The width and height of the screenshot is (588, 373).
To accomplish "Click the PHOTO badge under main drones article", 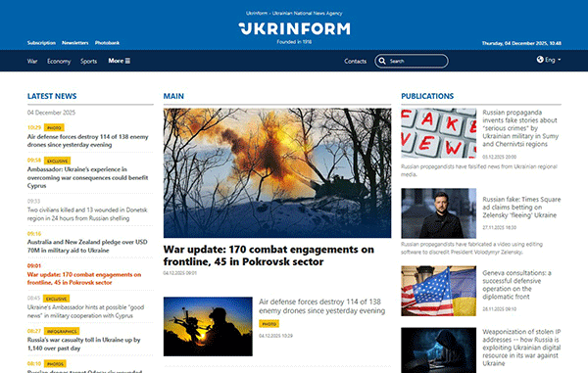I will click(x=269, y=324).
